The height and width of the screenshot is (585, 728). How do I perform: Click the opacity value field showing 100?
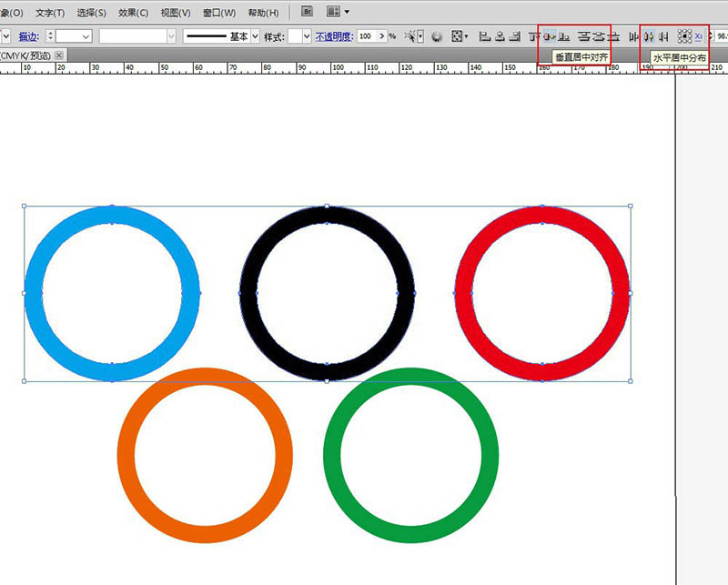pyautogui.click(x=368, y=36)
